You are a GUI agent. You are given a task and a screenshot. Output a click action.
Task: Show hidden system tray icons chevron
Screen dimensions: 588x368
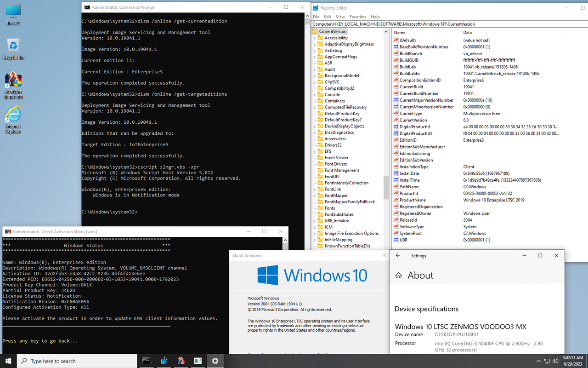click(x=538, y=361)
